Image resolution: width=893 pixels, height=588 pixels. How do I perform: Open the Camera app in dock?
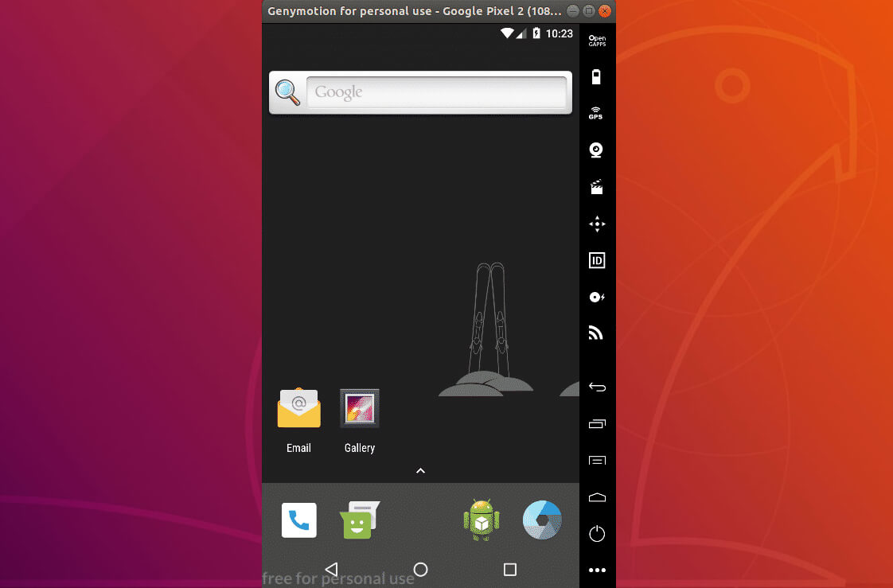[542, 520]
